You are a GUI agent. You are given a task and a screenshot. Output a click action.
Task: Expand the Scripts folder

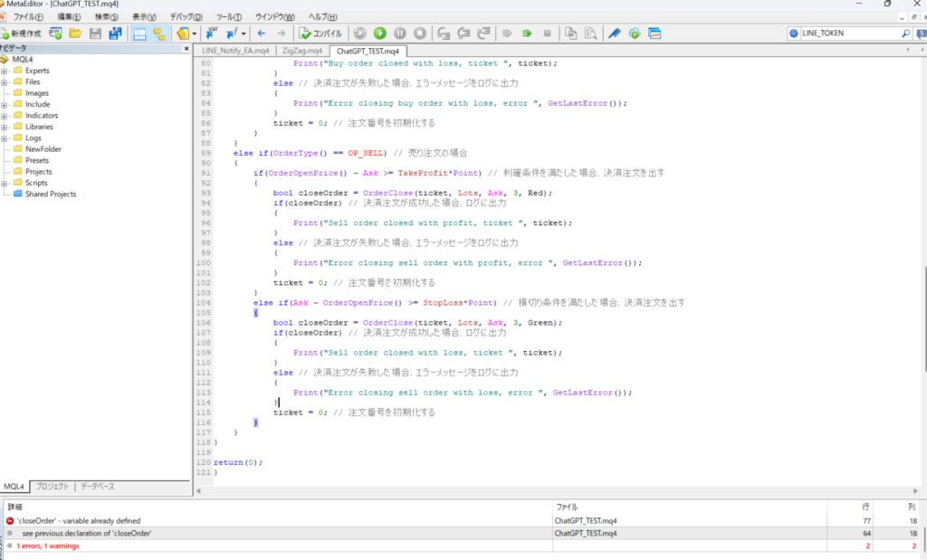pos(5,183)
